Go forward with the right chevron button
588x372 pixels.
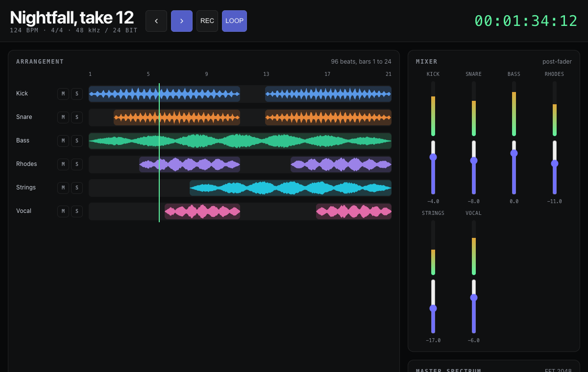pyautogui.click(x=182, y=21)
